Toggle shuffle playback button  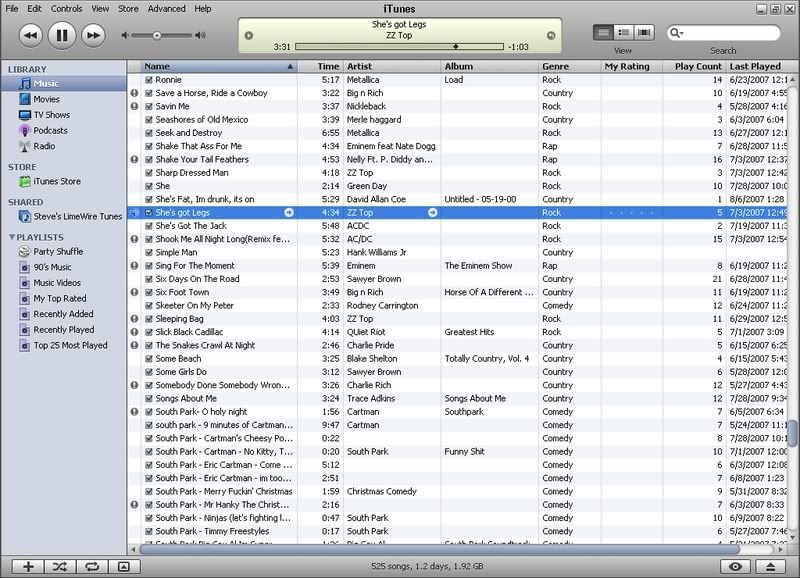[x=60, y=566]
